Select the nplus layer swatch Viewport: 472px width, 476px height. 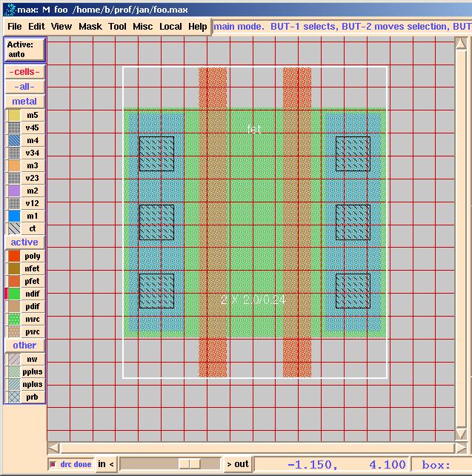[x=14, y=385]
